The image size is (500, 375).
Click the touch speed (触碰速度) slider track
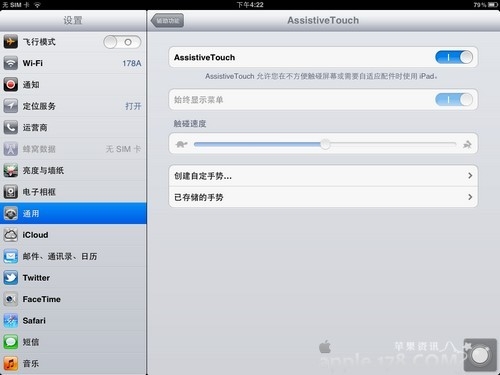click(325, 144)
